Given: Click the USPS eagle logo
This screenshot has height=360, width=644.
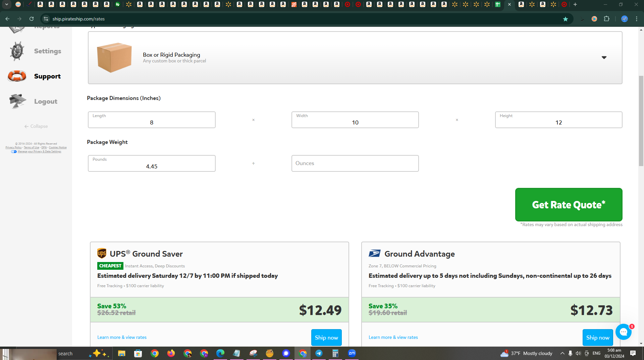Looking at the screenshot, I should 375,253.
